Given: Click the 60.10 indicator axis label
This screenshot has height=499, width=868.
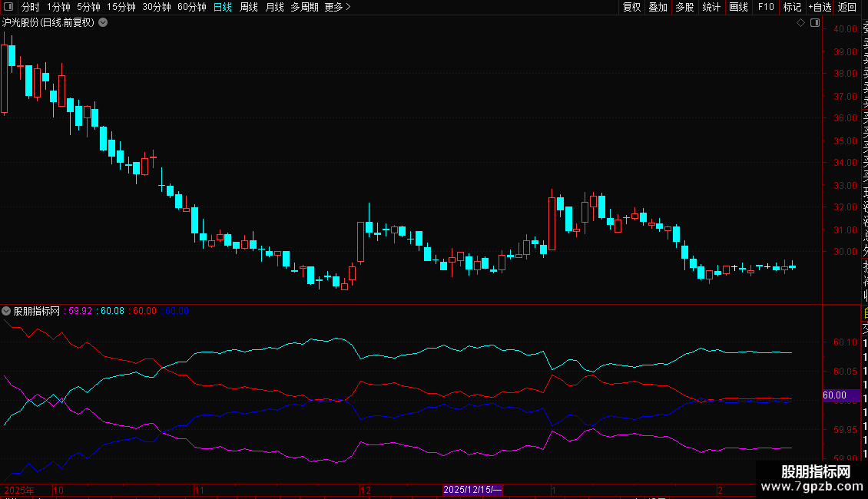Looking at the screenshot, I should click(845, 342).
